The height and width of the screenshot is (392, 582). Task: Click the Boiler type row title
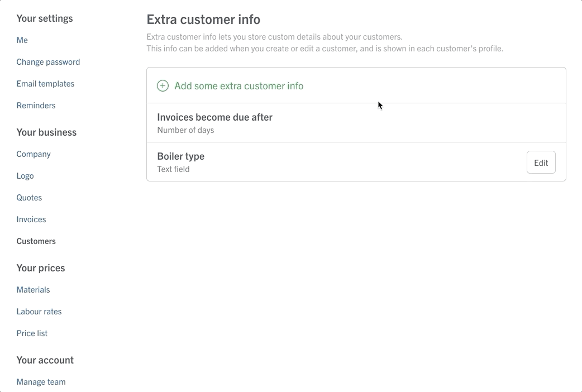tap(181, 156)
